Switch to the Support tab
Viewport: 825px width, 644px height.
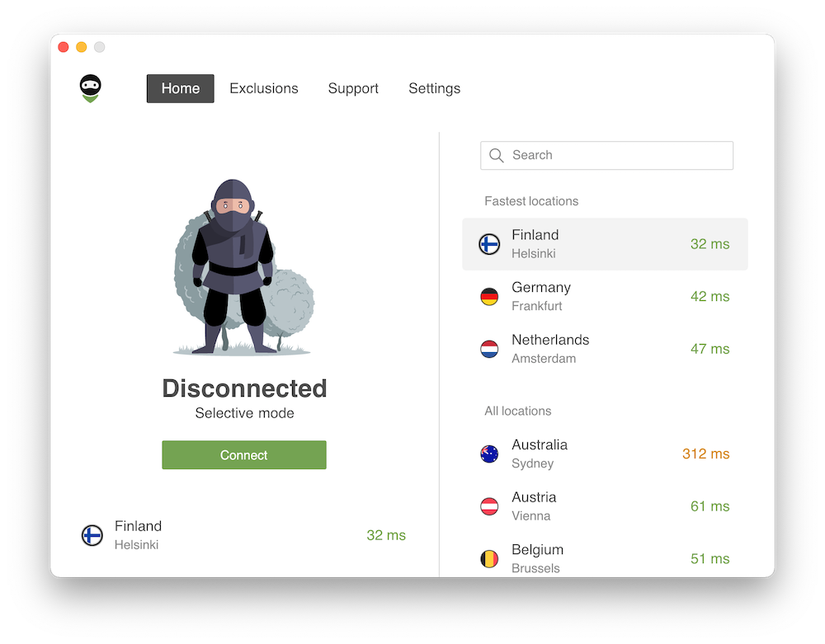[x=353, y=88]
